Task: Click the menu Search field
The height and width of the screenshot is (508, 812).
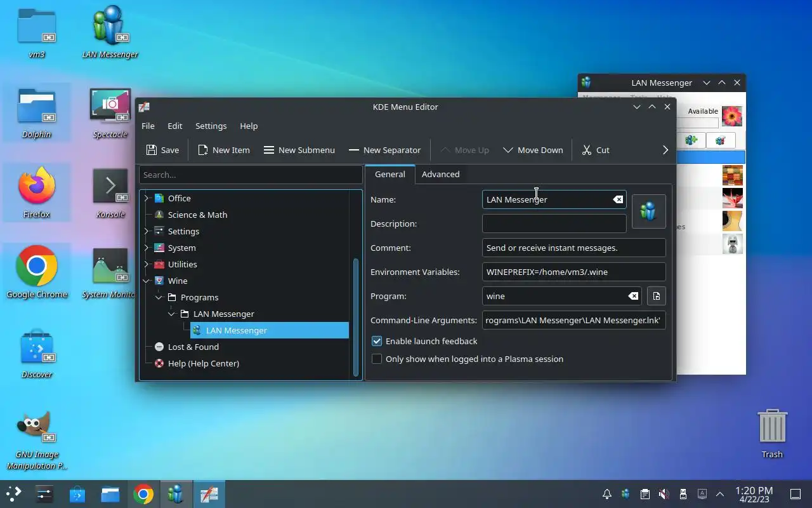Action: [251, 175]
